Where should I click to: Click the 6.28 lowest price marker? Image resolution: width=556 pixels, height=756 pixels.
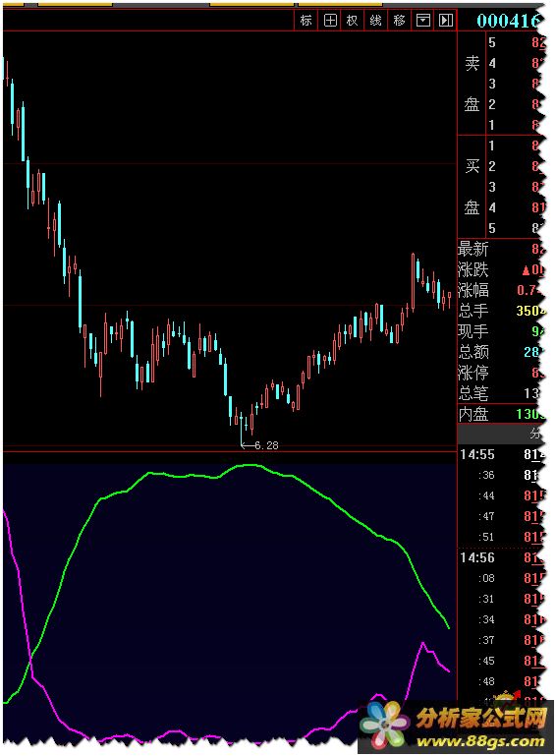[266, 445]
